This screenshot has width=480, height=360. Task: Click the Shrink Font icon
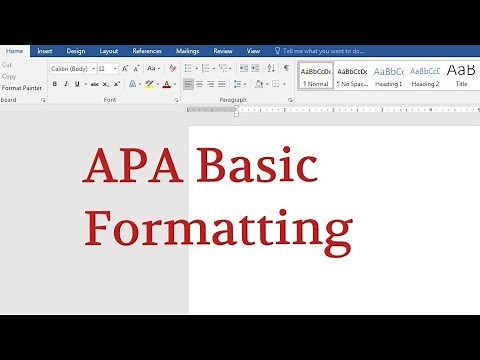coord(136,69)
